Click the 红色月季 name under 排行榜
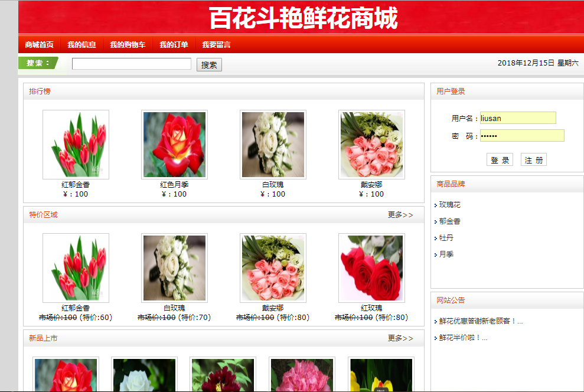 (174, 185)
